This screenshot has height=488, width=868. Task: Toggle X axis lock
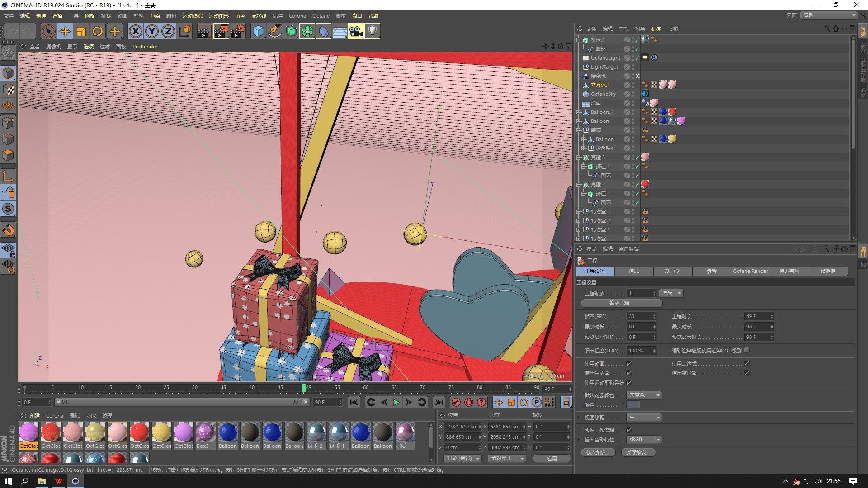pyautogui.click(x=135, y=31)
